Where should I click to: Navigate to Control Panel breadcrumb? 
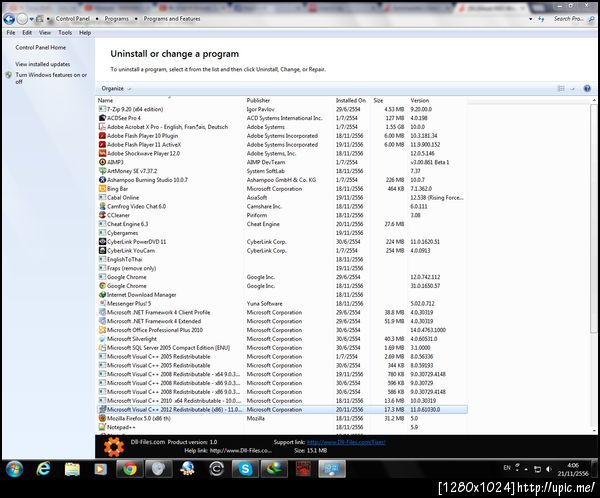(x=72, y=19)
